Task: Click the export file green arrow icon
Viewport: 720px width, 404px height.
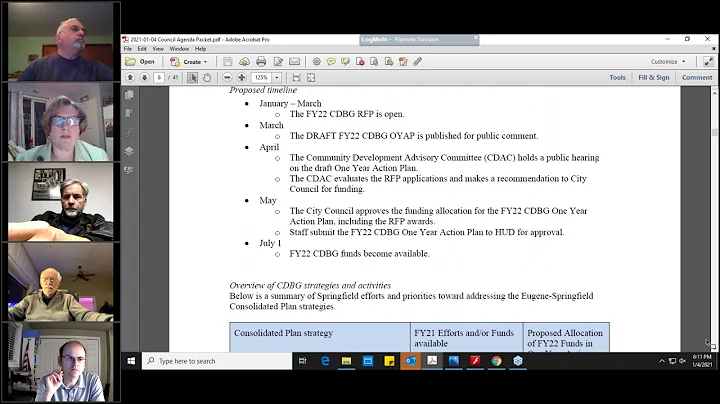Action: (388, 62)
